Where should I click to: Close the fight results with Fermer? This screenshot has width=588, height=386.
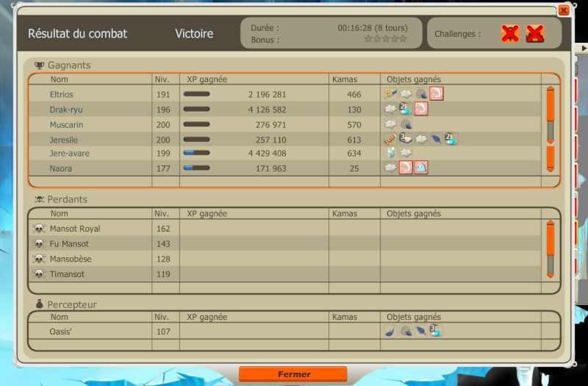point(293,374)
